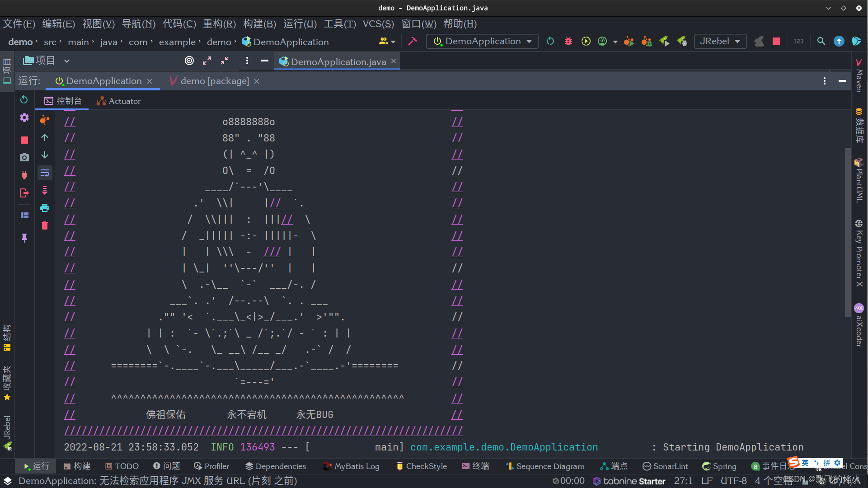
Task: Stop the process in Run panel
Action: [x=24, y=140]
